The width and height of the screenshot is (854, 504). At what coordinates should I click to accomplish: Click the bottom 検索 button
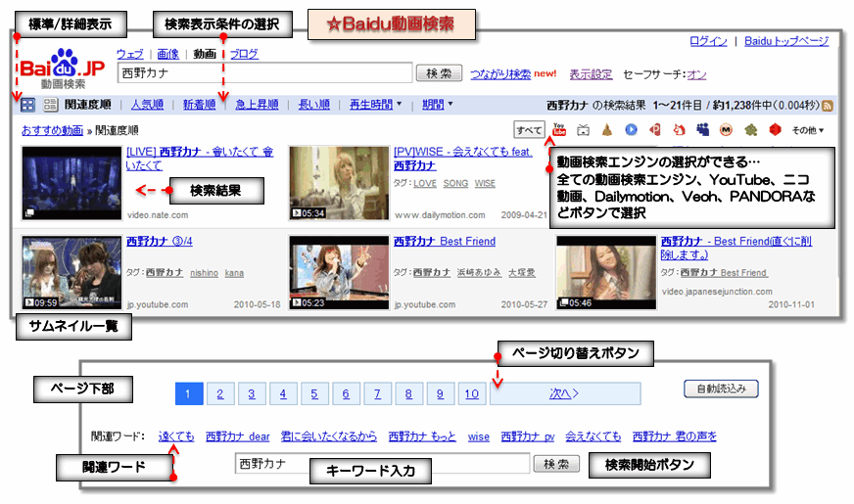(556, 464)
